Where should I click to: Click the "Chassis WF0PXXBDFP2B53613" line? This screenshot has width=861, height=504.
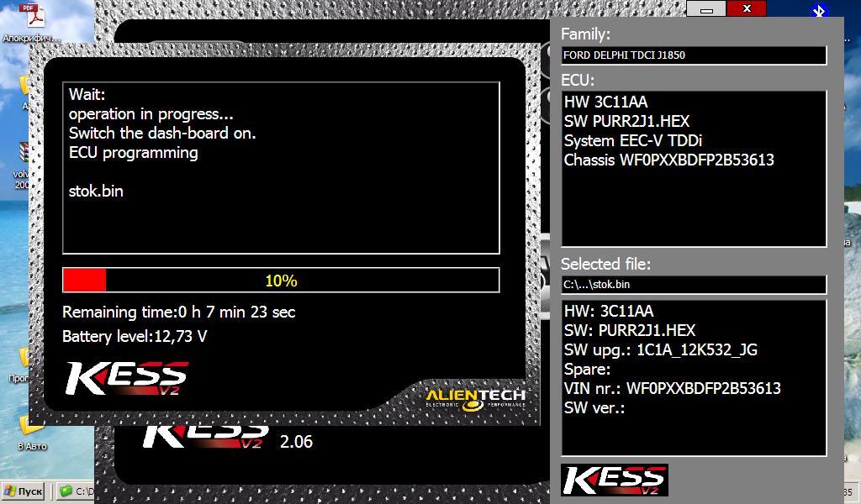pyautogui.click(x=668, y=160)
